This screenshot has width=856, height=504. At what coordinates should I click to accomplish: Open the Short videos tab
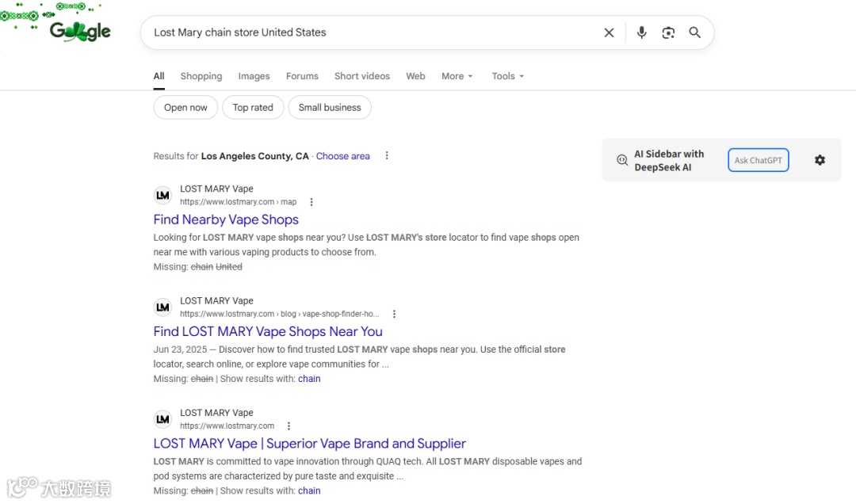click(x=362, y=76)
